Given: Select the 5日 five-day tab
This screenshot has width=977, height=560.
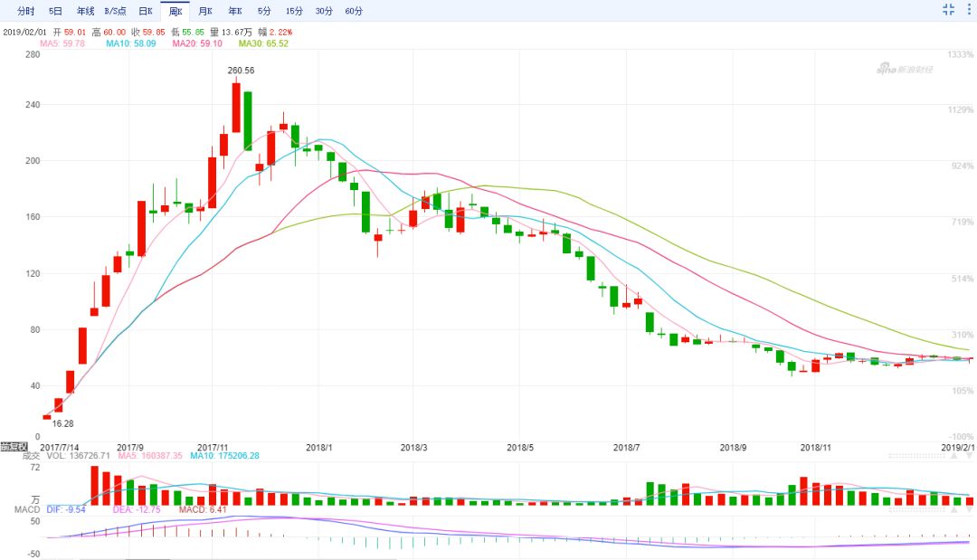Looking at the screenshot, I should pos(56,11).
